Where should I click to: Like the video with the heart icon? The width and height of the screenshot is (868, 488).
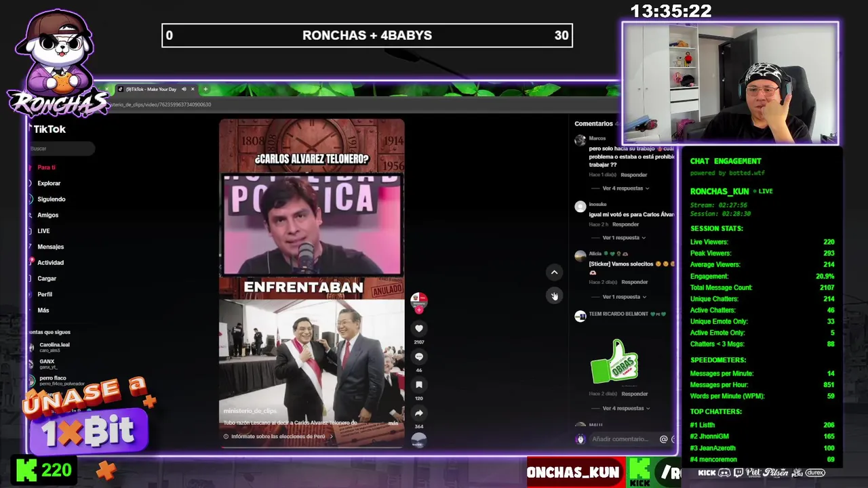(418, 328)
